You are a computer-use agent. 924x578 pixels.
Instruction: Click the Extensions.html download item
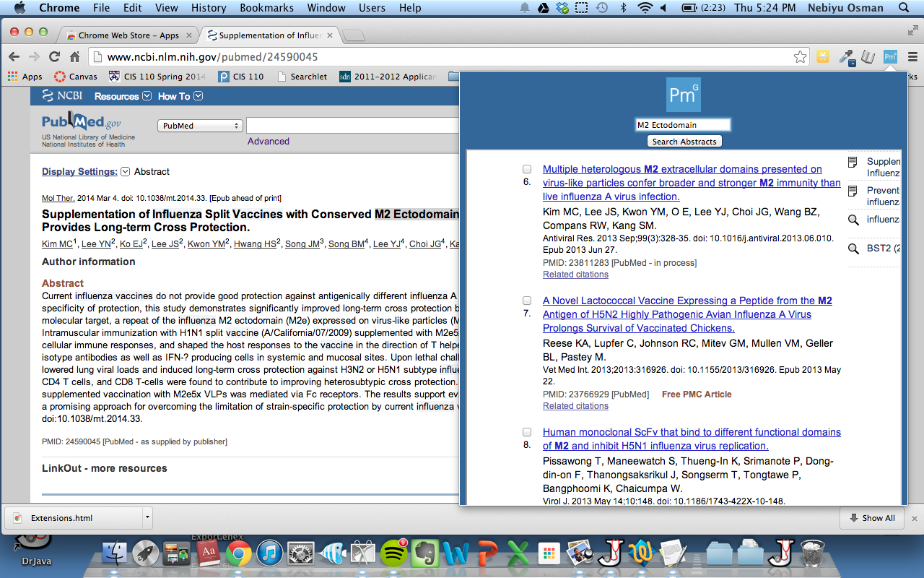[74, 518]
